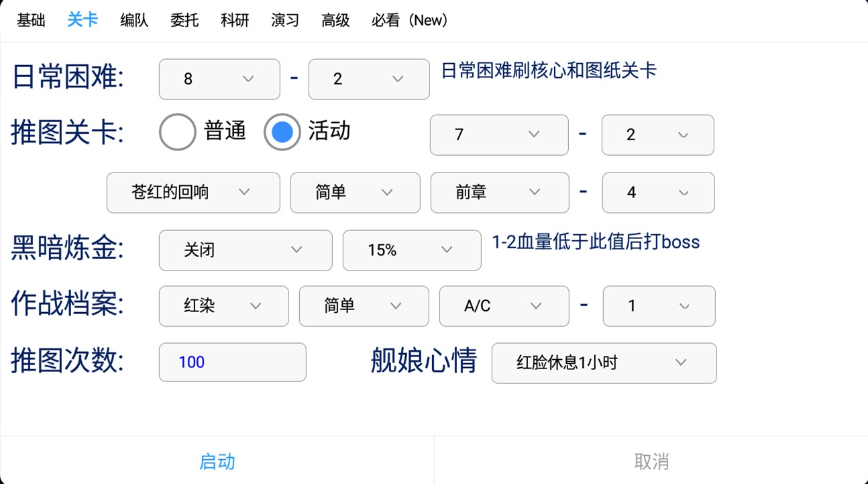Open the 必看 (New) tab
The width and height of the screenshot is (868, 484).
[409, 20]
